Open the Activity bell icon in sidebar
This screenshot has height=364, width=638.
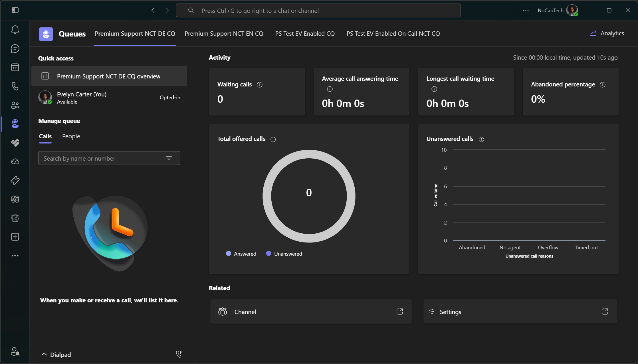[x=15, y=30]
